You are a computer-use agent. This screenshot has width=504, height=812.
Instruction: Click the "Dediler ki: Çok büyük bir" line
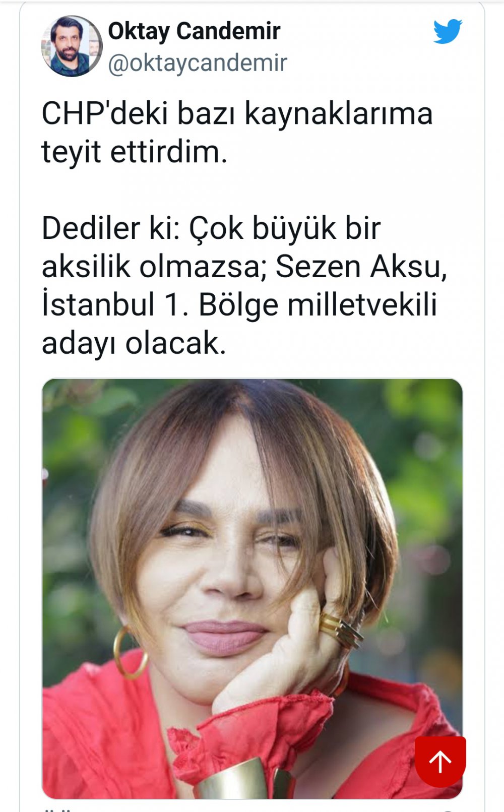[x=211, y=228]
